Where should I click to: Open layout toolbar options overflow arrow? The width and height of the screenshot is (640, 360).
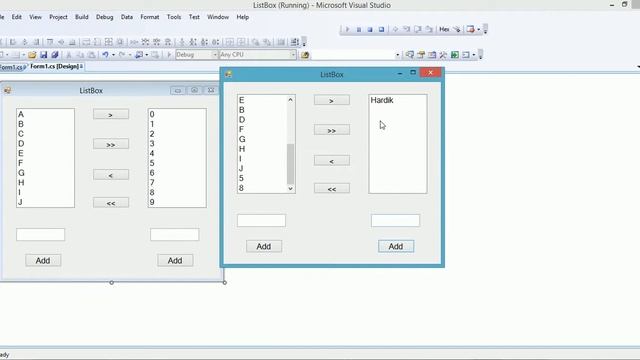coord(304,42)
